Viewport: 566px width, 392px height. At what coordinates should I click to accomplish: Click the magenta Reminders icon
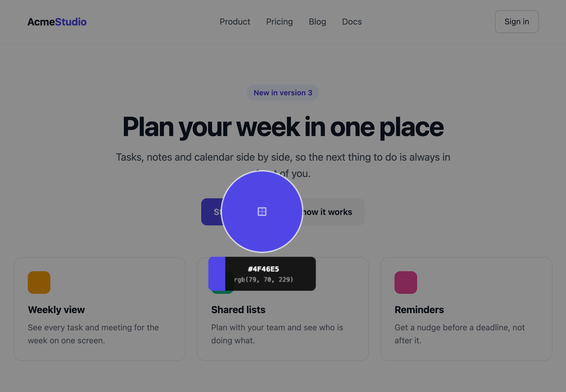tap(406, 282)
